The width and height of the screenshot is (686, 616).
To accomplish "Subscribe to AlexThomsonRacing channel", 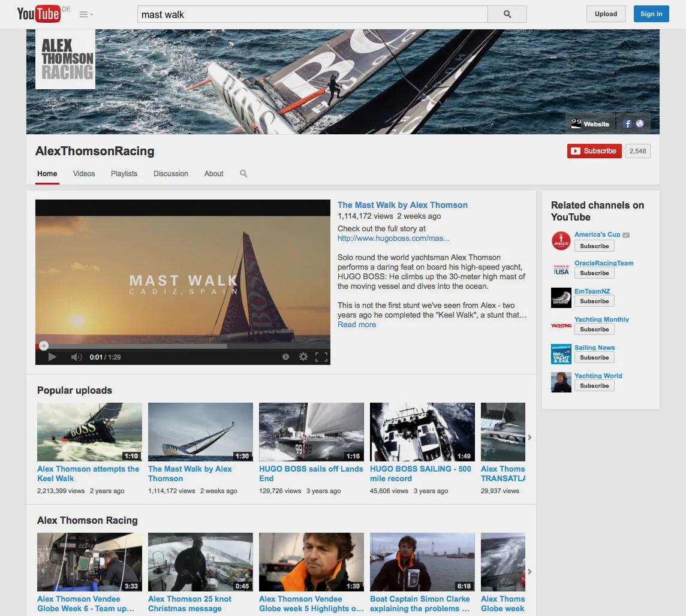I will pyautogui.click(x=594, y=151).
